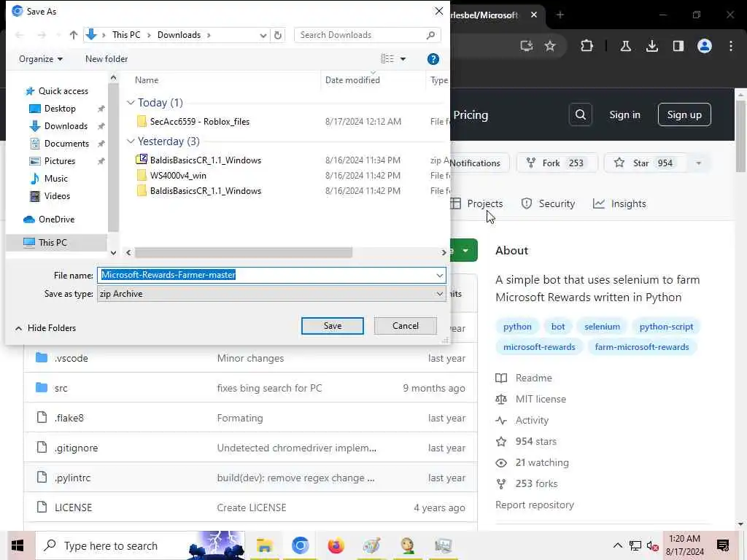747x560 pixels.
Task: Open Chrome Downloads icon
Action: pyautogui.click(x=651, y=46)
